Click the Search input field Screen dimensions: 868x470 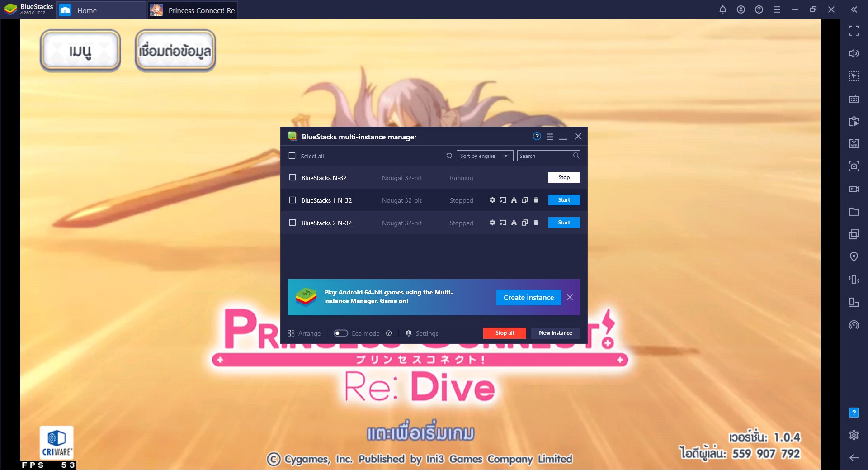548,156
